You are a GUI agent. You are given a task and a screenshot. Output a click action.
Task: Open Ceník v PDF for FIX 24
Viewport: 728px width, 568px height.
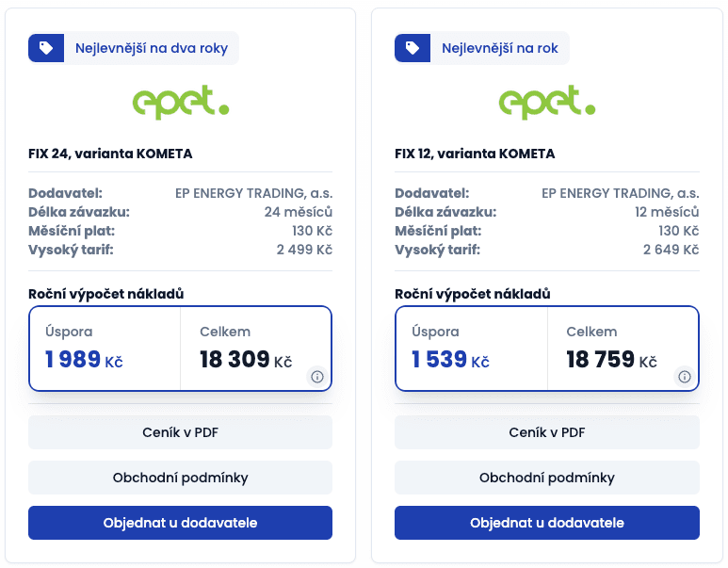tap(180, 432)
